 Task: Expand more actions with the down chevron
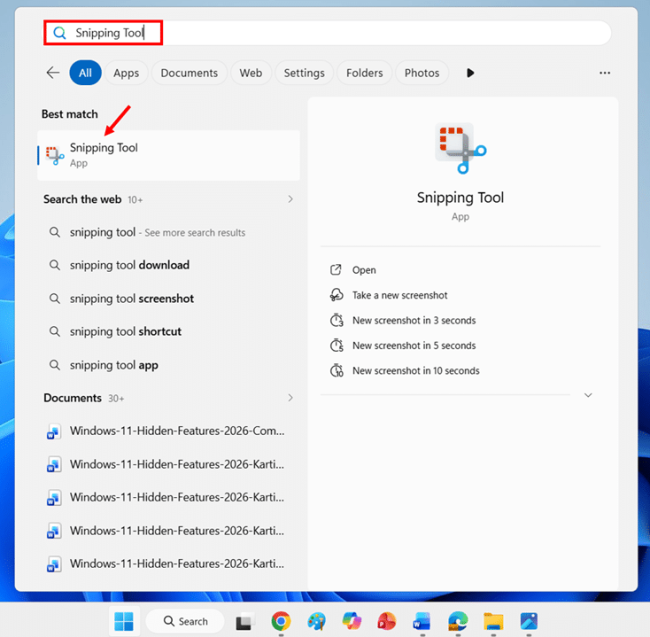[588, 395]
